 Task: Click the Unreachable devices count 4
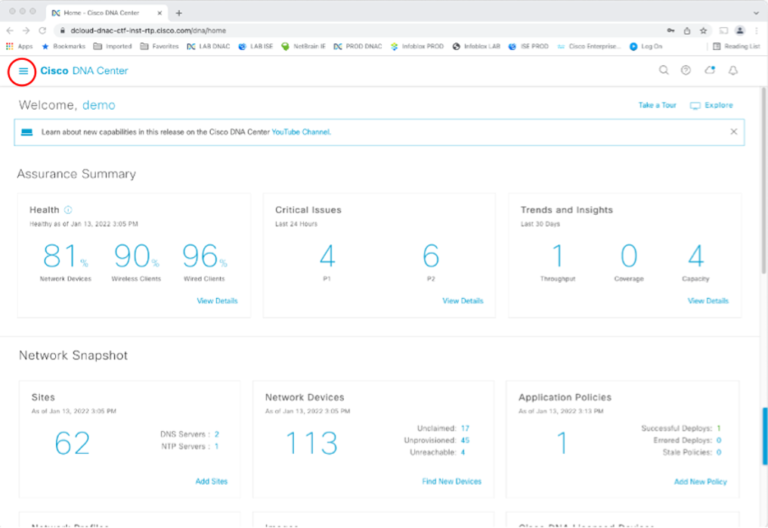[463, 452]
